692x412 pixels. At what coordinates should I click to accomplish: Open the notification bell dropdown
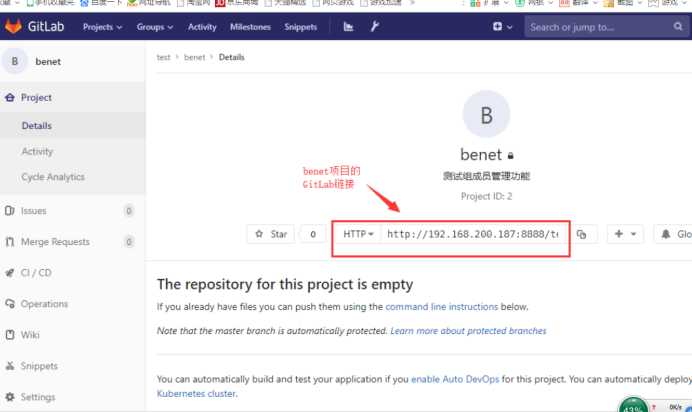click(674, 234)
